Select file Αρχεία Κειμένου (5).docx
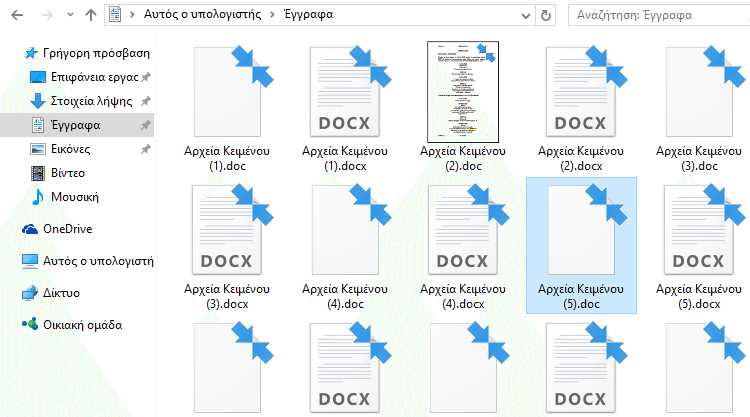The width and height of the screenshot is (750, 417). click(x=699, y=247)
